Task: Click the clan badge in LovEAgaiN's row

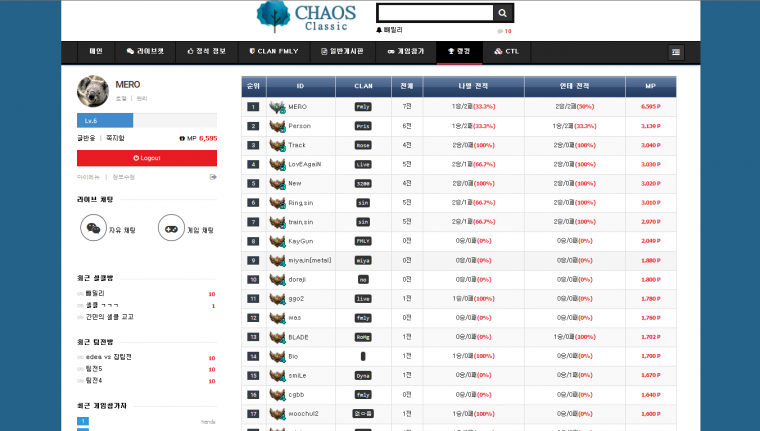Action: (x=363, y=164)
